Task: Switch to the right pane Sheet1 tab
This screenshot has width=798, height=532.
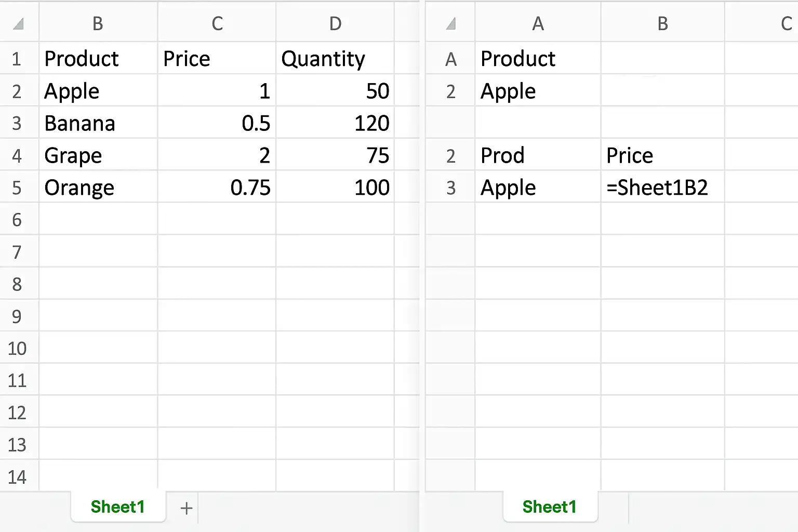Action: click(550, 507)
